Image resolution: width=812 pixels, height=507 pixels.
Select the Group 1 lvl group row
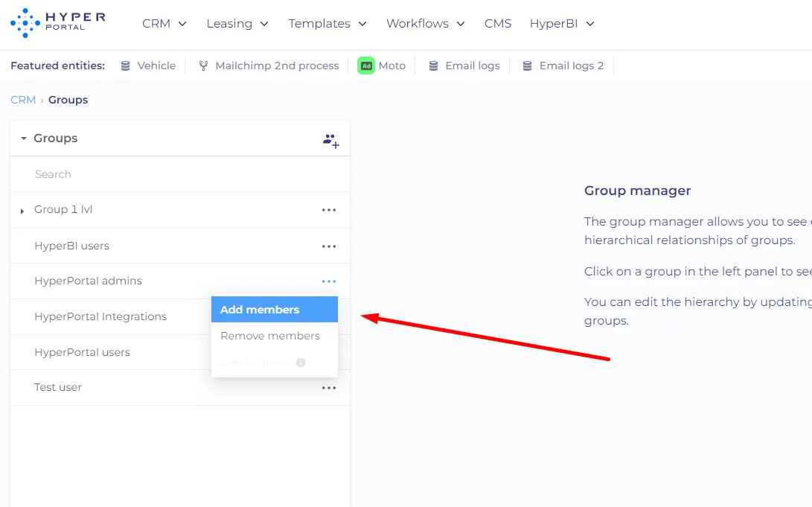coord(180,210)
